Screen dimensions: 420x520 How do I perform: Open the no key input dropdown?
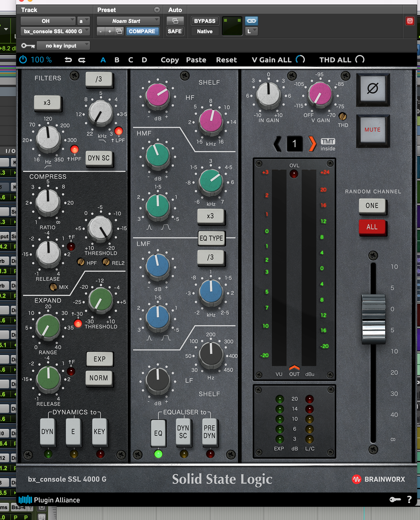(x=63, y=46)
